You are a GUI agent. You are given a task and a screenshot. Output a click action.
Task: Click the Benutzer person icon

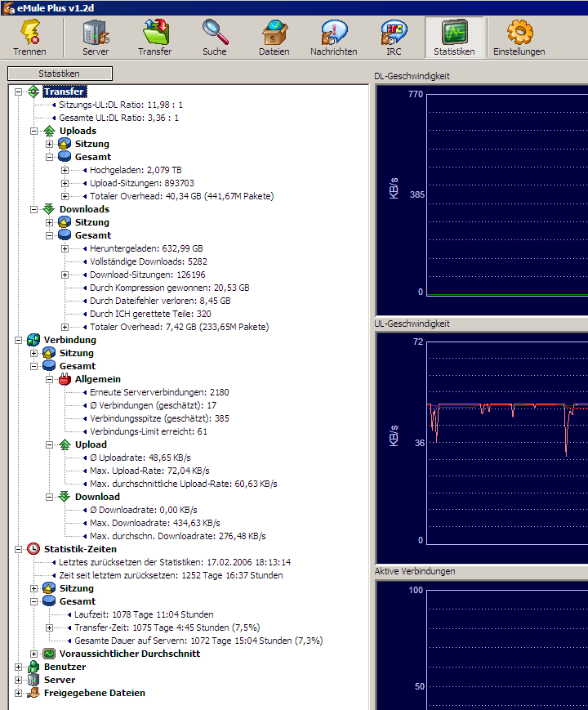click(33, 667)
